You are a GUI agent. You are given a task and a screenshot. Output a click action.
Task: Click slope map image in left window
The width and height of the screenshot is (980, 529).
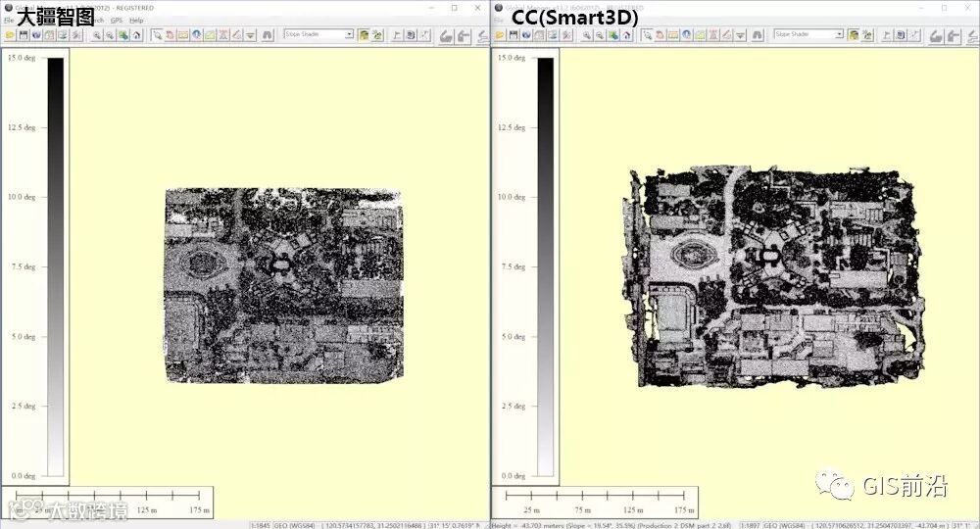(x=284, y=285)
